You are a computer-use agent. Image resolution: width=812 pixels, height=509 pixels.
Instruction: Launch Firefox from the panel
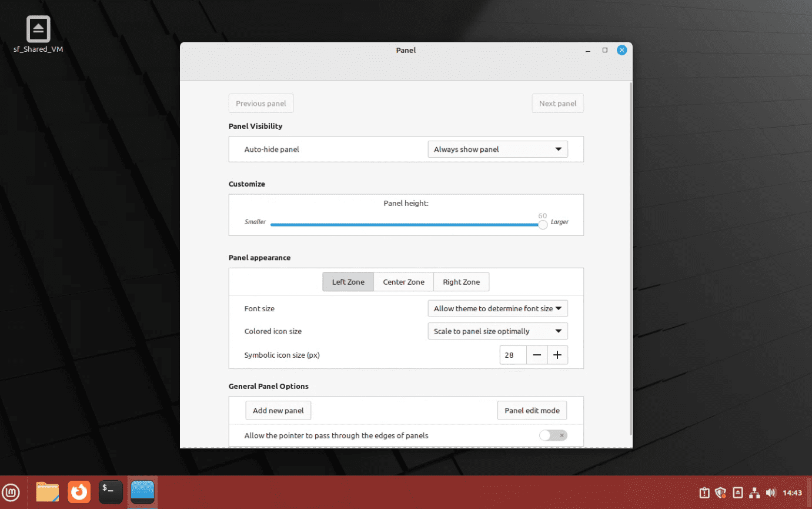coord(79,492)
